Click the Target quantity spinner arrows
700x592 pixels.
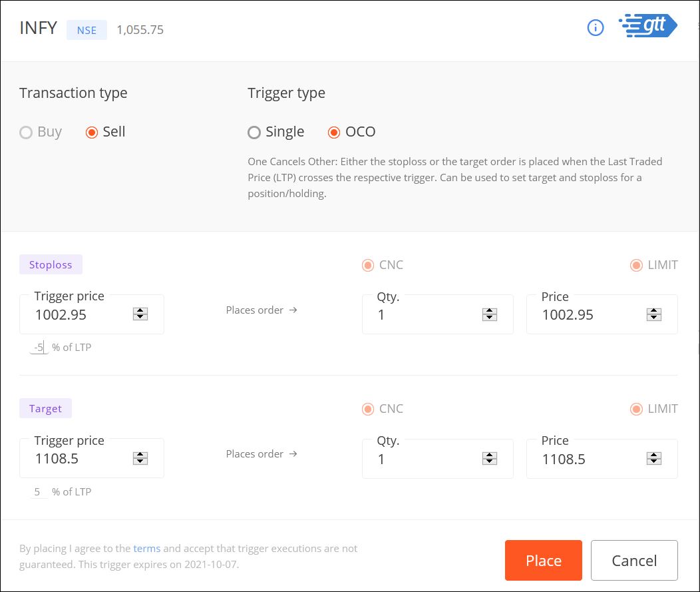pyautogui.click(x=489, y=458)
